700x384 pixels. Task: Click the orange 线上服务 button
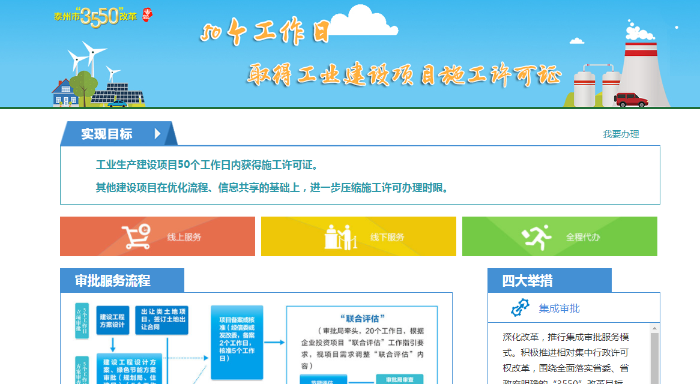158,237
